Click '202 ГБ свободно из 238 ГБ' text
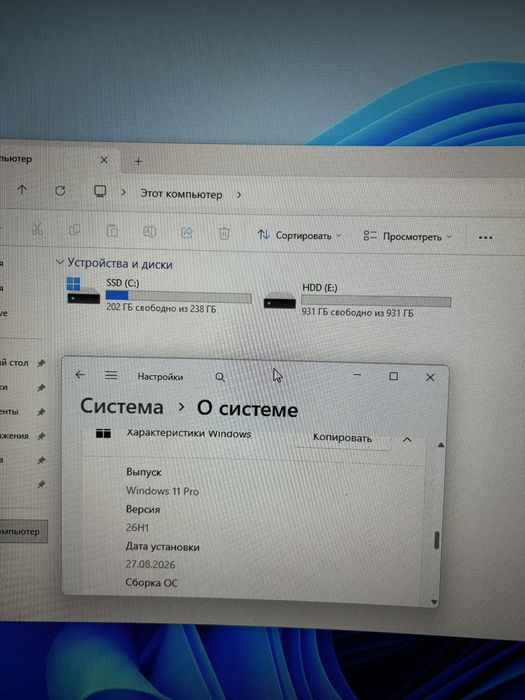The image size is (525, 700). click(x=161, y=308)
